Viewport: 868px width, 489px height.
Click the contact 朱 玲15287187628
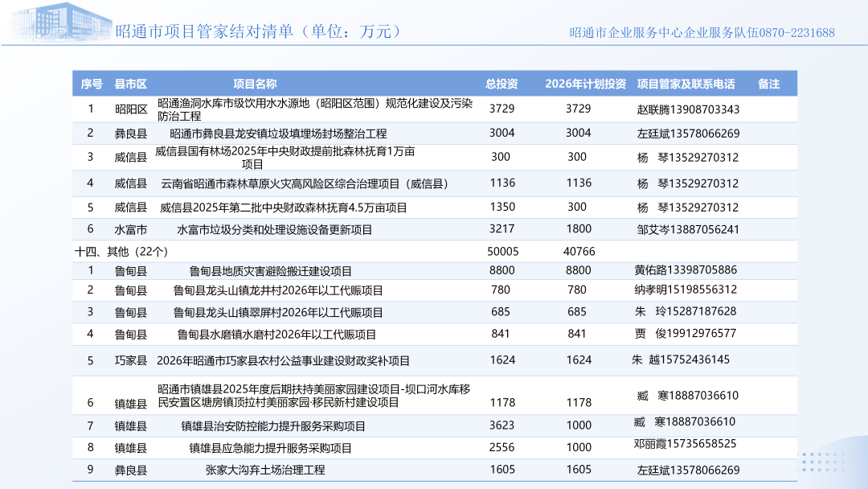686,312
